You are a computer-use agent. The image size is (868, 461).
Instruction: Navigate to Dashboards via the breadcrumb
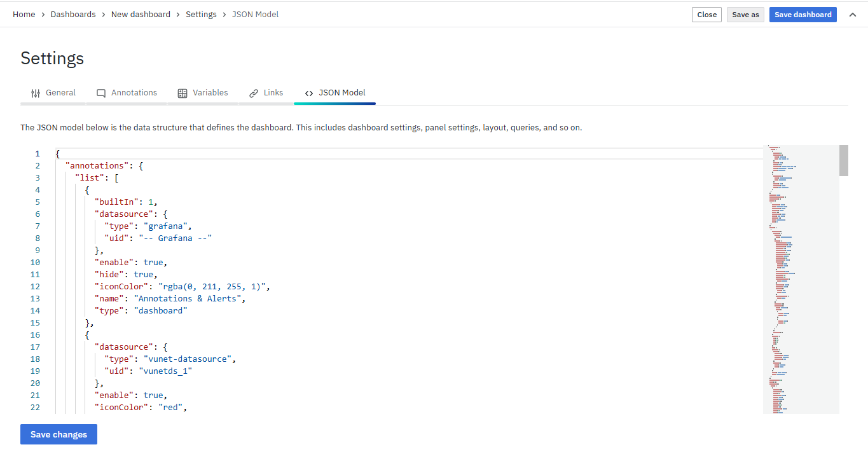pyautogui.click(x=73, y=14)
